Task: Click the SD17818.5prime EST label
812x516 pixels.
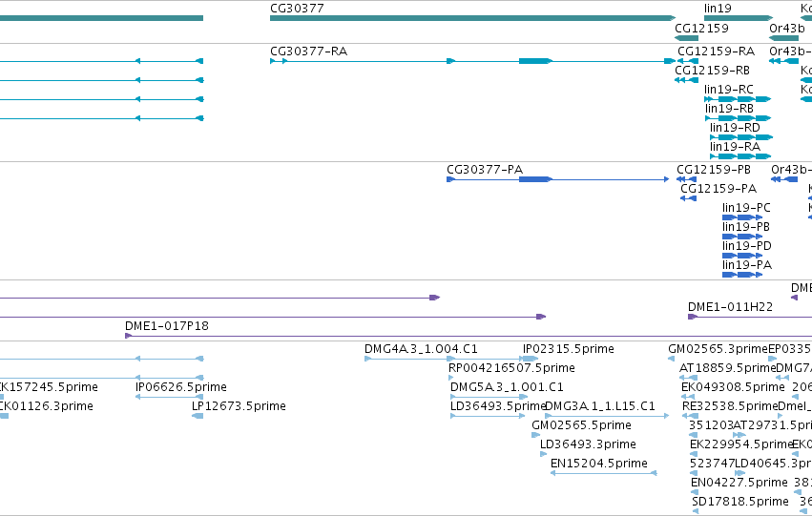Action: 740,502
